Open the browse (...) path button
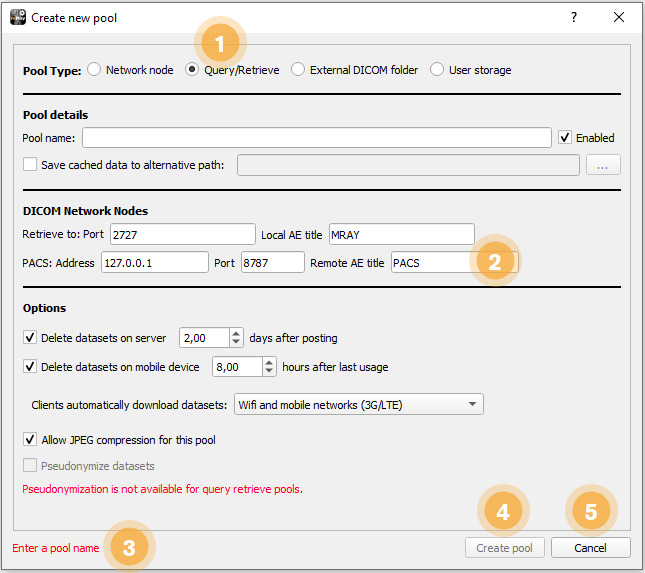645x573 pixels. click(x=603, y=165)
